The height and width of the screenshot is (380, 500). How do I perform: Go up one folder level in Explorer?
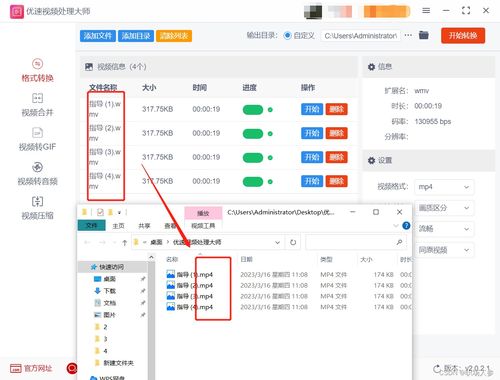[125, 242]
